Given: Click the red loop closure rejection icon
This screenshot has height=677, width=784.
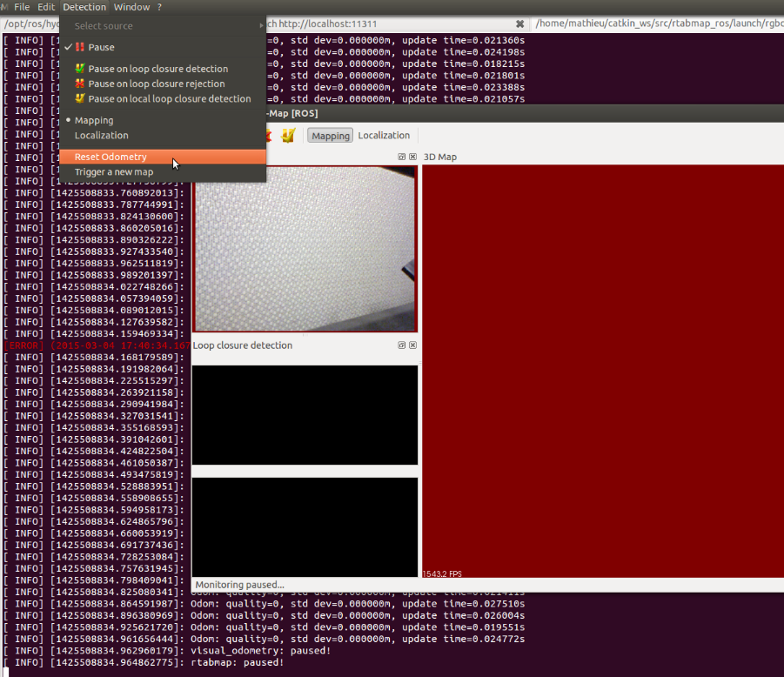Looking at the screenshot, I should [80, 84].
